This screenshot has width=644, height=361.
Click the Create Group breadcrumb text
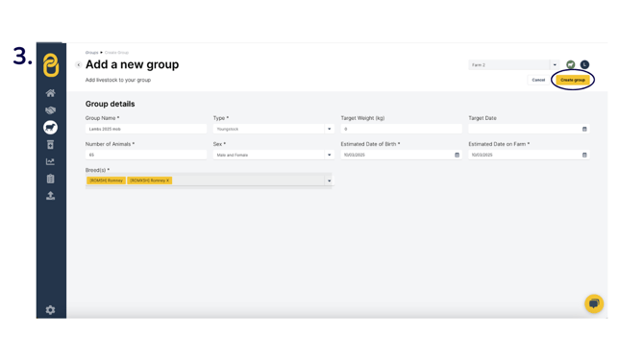pos(116,53)
